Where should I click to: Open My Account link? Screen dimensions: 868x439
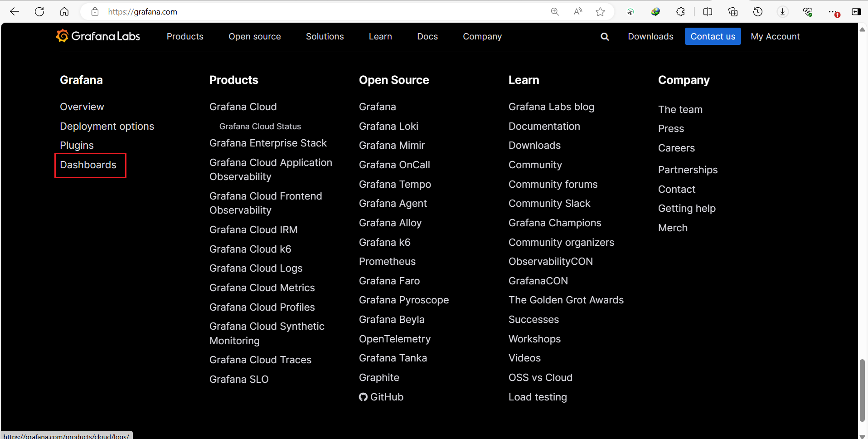[775, 36]
